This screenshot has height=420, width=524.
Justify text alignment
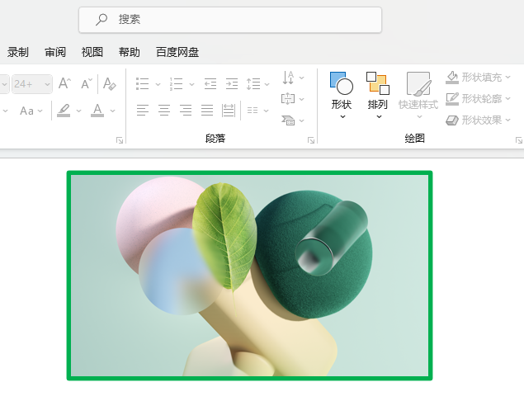[207, 111]
